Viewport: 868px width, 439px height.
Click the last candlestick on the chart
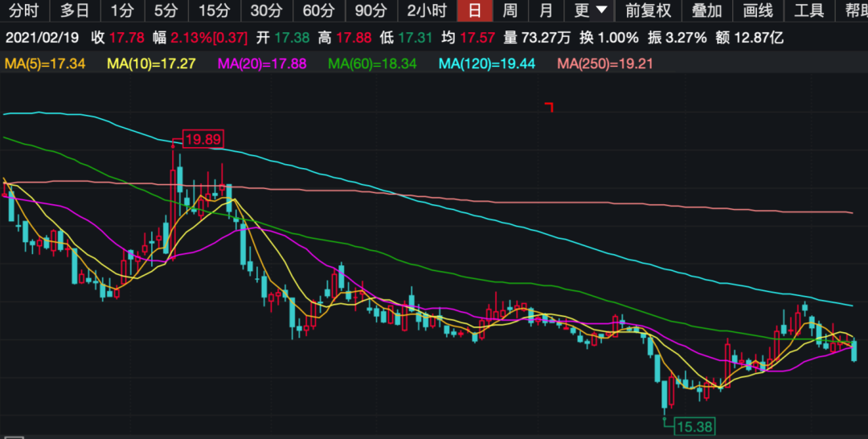pyautogui.click(x=854, y=350)
